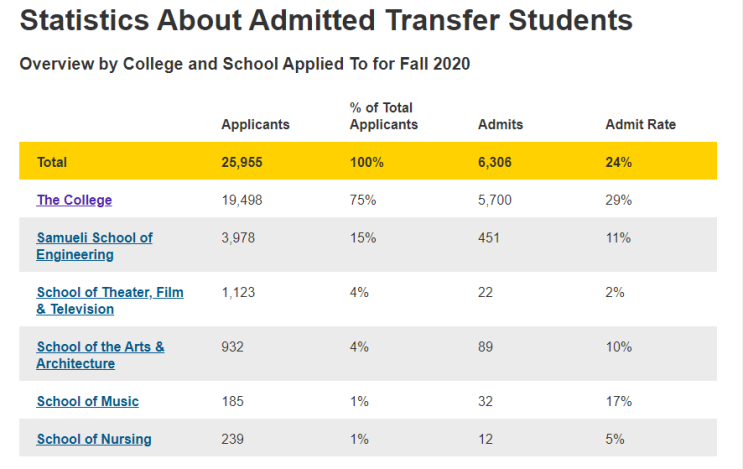Click the Engineering admit rate 11%
The height and width of the screenshot is (469, 743).
tap(618, 238)
